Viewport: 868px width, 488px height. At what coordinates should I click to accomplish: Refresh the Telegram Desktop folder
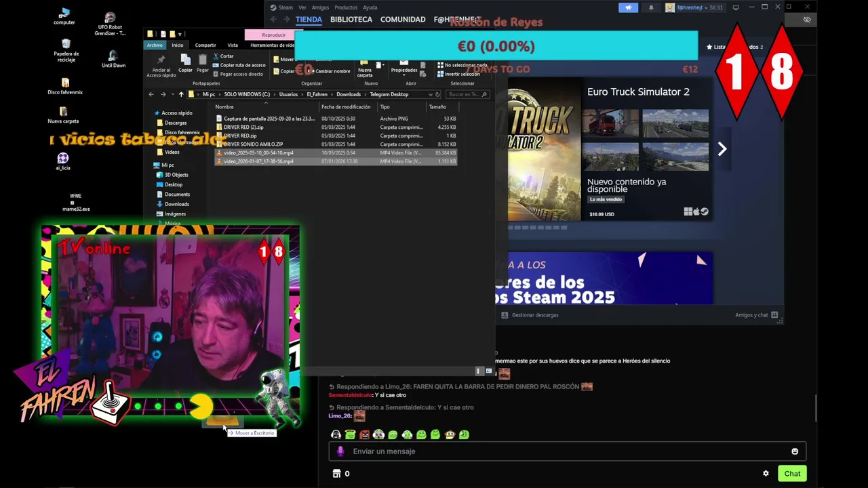(x=438, y=95)
